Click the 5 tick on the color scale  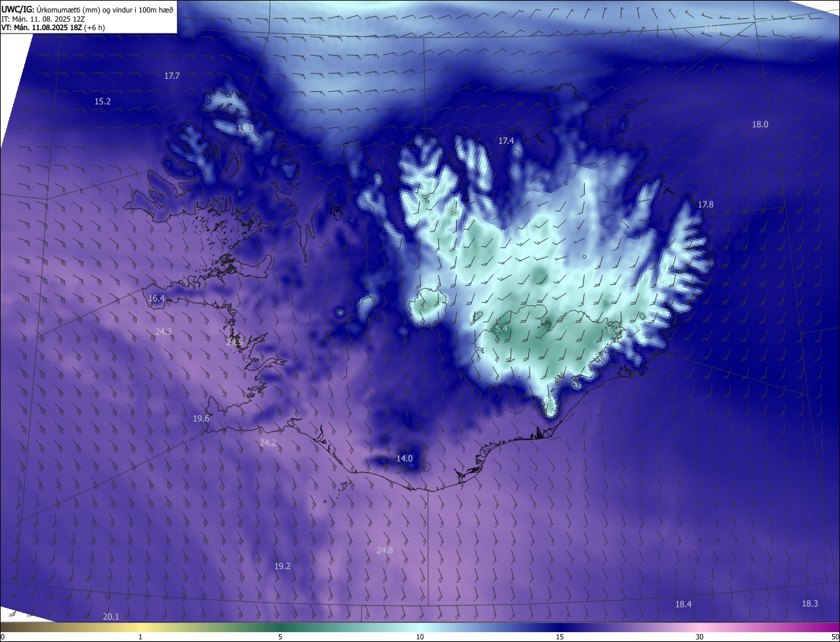click(280, 637)
